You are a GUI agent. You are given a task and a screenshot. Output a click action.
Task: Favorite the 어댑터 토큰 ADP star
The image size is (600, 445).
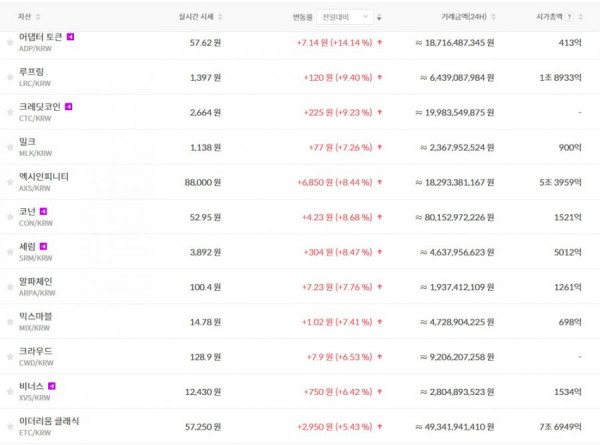coord(10,42)
